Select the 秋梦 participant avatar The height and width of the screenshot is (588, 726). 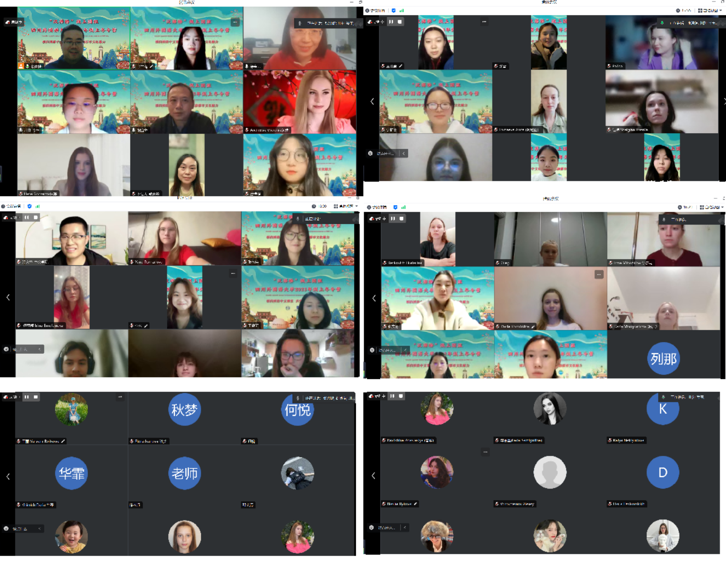click(x=184, y=410)
